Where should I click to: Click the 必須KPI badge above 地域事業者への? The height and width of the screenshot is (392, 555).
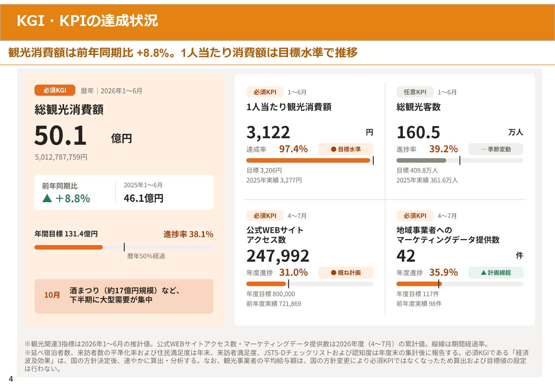(415, 216)
